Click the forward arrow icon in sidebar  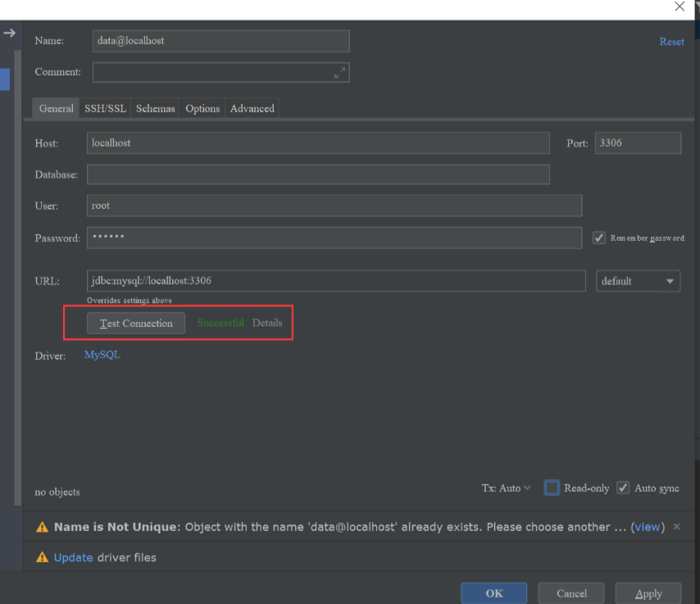tap(9, 33)
